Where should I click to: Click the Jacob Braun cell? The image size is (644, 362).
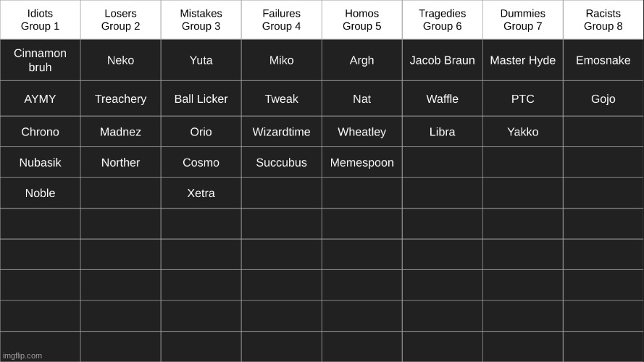443,60
